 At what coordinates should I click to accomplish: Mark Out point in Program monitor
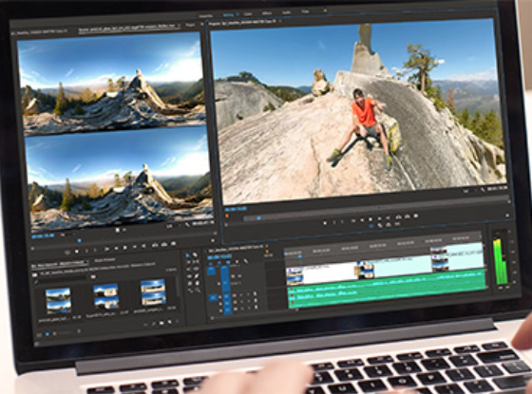(342, 222)
